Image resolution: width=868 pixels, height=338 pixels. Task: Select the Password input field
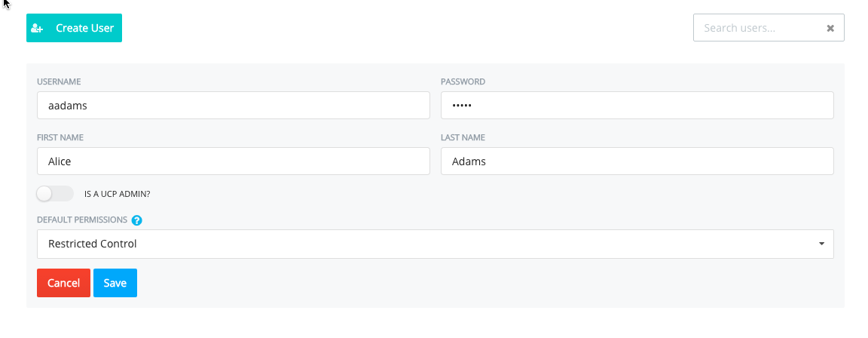click(637, 106)
